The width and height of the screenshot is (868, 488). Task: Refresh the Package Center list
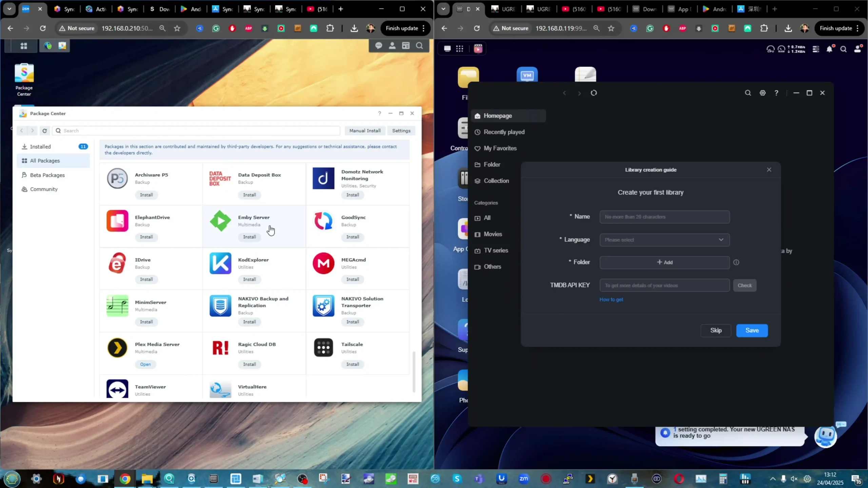coord(44,130)
